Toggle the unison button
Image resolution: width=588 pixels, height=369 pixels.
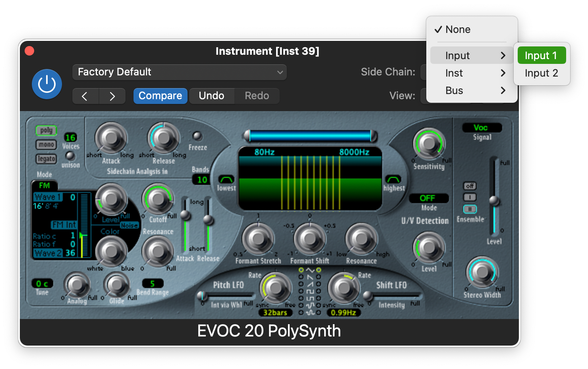pos(70,156)
